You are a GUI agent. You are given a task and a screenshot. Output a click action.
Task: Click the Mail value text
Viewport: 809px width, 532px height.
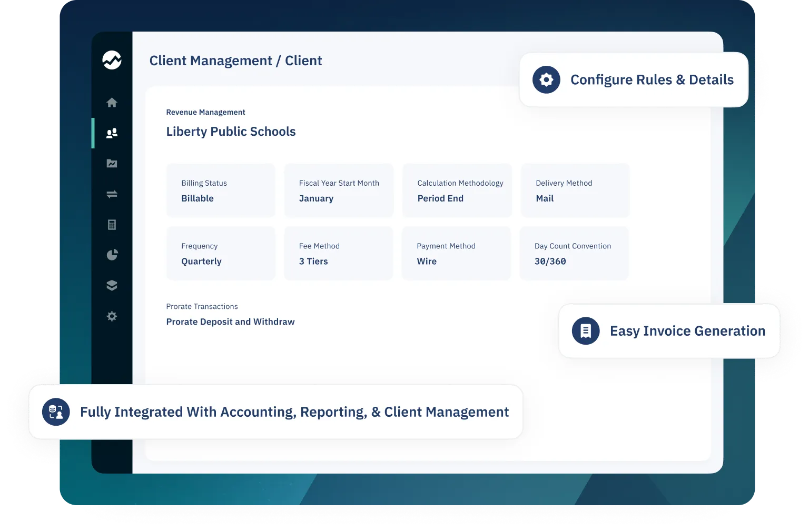545,198
